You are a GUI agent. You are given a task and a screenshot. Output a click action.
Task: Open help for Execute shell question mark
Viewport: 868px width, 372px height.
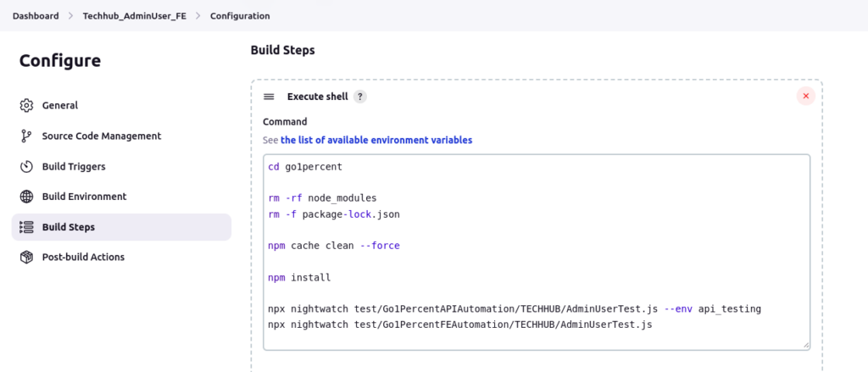tap(359, 97)
